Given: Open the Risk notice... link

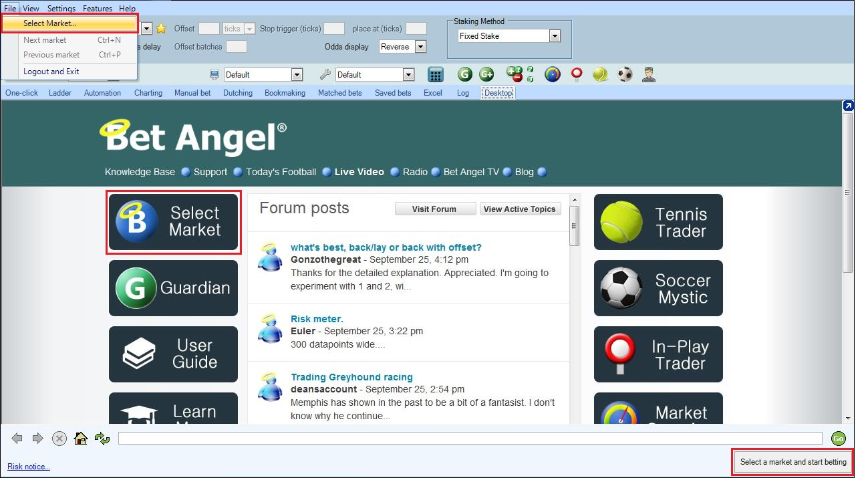Looking at the screenshot, I should coord(29,467).
